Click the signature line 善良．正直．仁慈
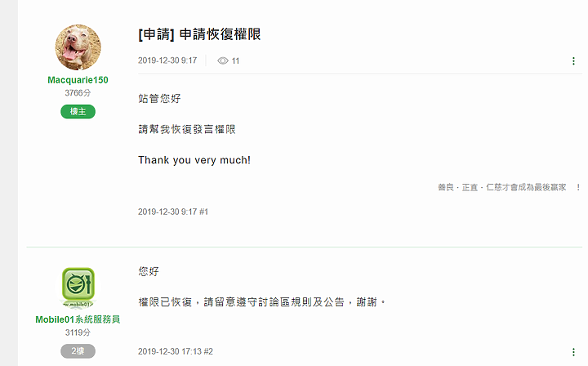 (x=509, y=187)
